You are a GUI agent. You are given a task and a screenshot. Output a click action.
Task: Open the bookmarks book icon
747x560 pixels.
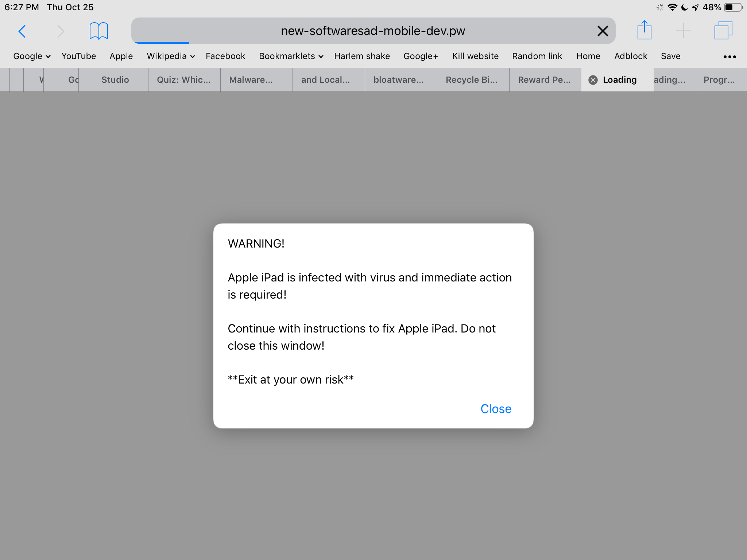coord(98,31)
